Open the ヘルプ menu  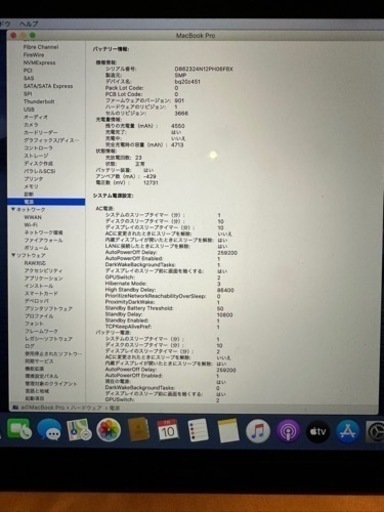point(29,24)
